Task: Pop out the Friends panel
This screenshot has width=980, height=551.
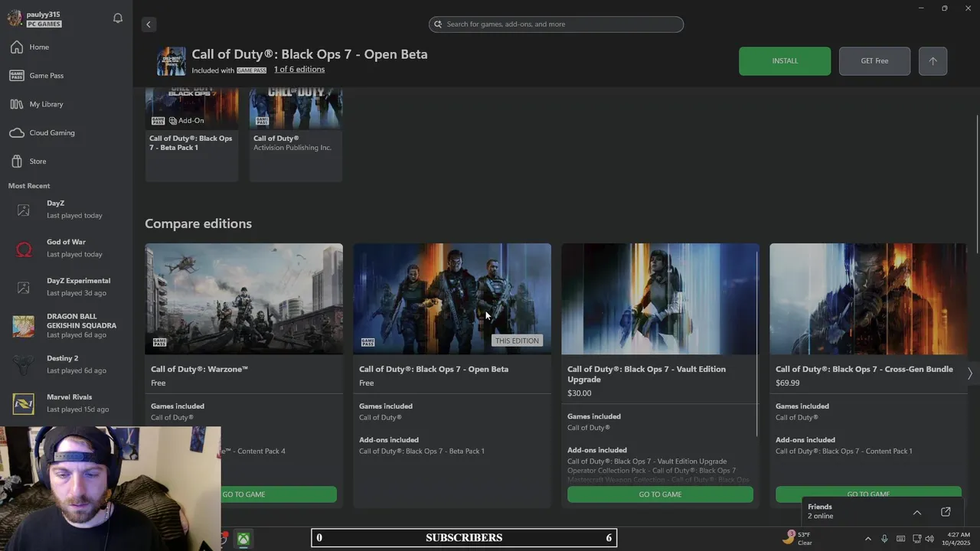Action: [x=946, y=512]
